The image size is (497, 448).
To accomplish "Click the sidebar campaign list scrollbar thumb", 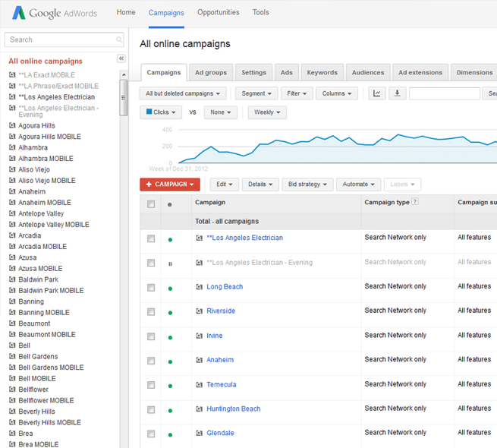I will [x=124, y=98].
